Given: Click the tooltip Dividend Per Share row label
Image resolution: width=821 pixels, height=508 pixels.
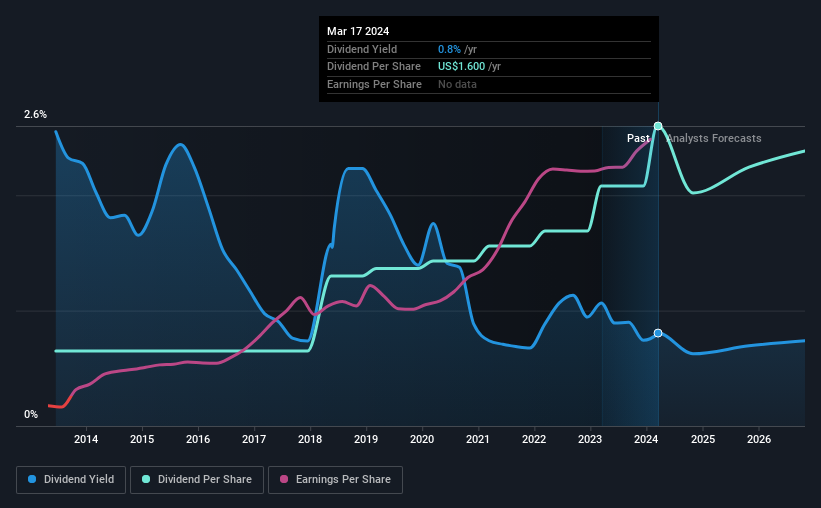Looking at the screenshot, I should click(x=374, y=67).
